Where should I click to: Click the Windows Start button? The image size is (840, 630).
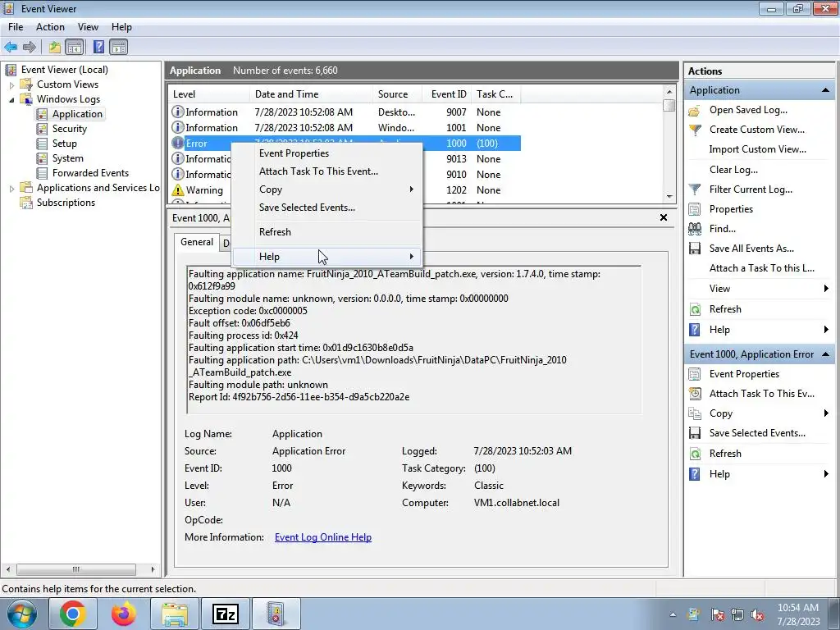coord(22,614)
